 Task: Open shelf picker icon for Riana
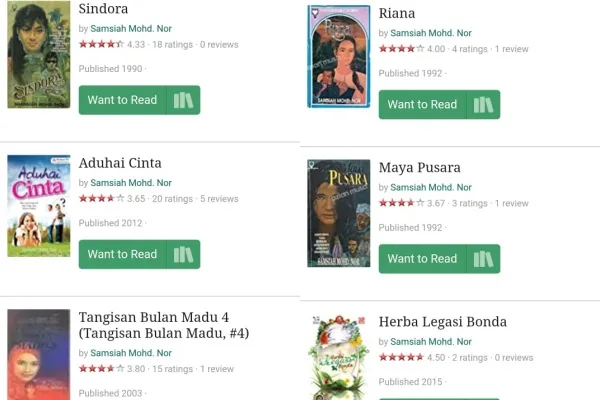point(483,104)
